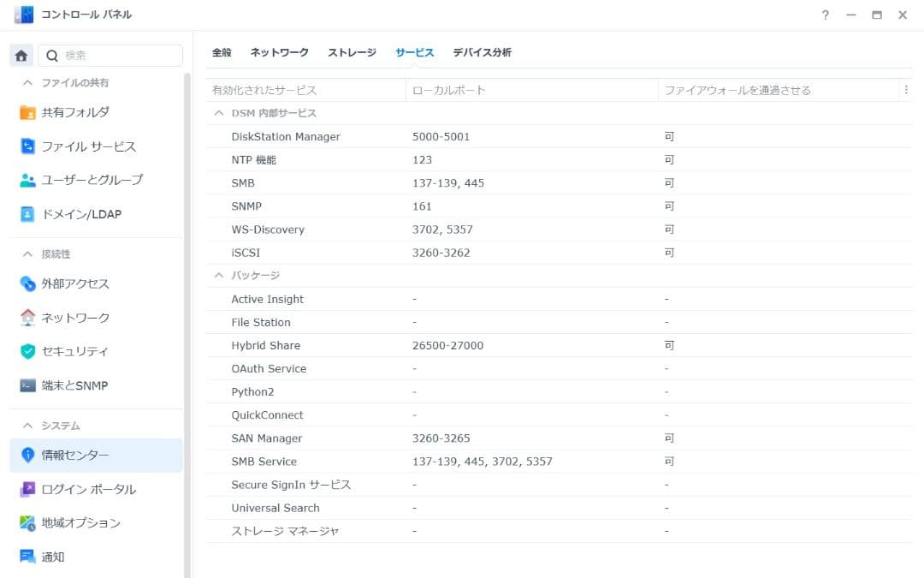924x578 pixels.
Task: Select Hybrid Share row
Action: coord(559,345)
